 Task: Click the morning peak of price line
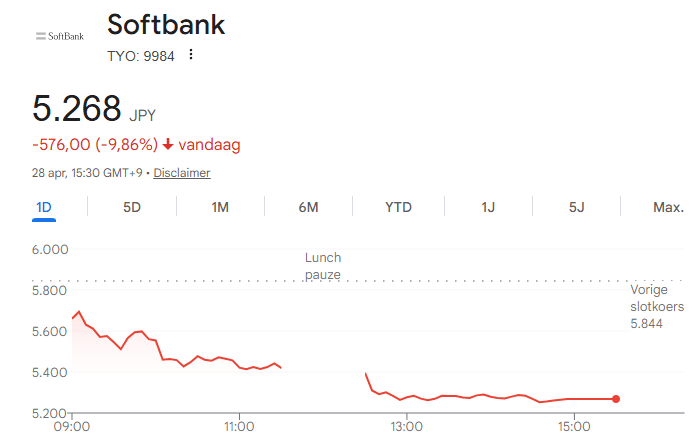79,311
